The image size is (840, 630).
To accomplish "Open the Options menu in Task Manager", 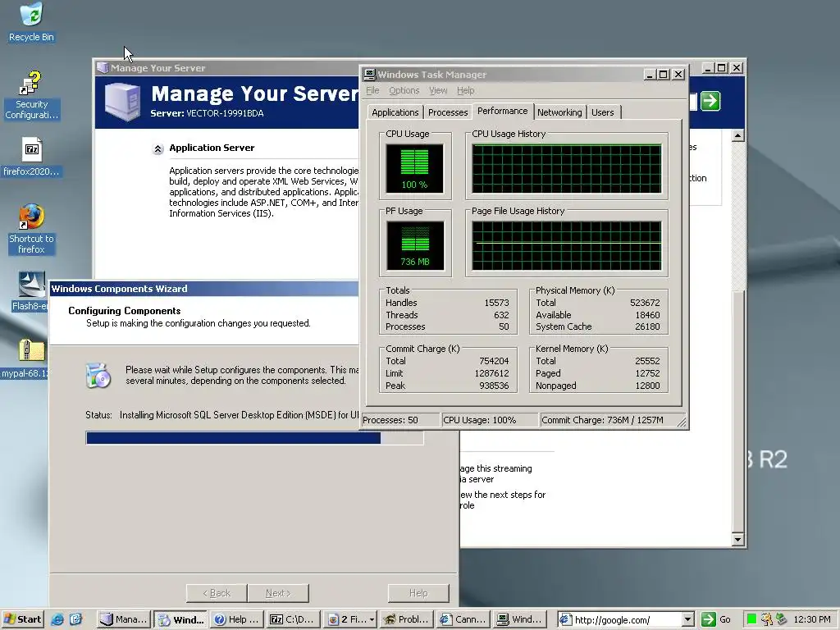I will pyautogui.click(x=404, y=90).
